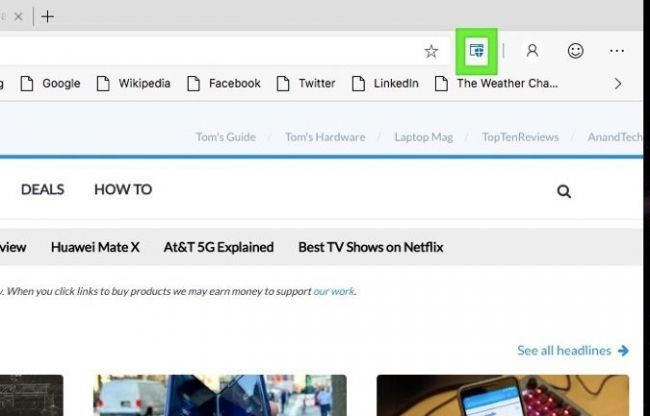Click the Twitter favorite page icon
This screenshot has width=650, height=416.
283,83
